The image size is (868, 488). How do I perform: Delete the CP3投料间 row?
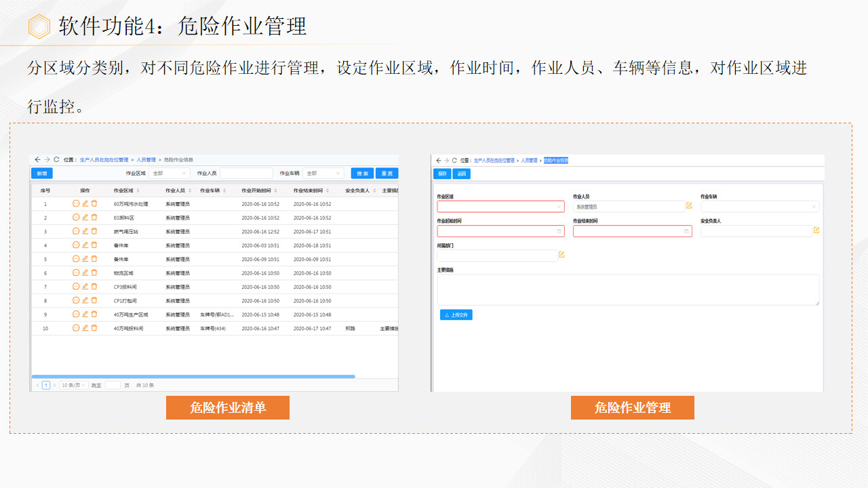point(94,287)
